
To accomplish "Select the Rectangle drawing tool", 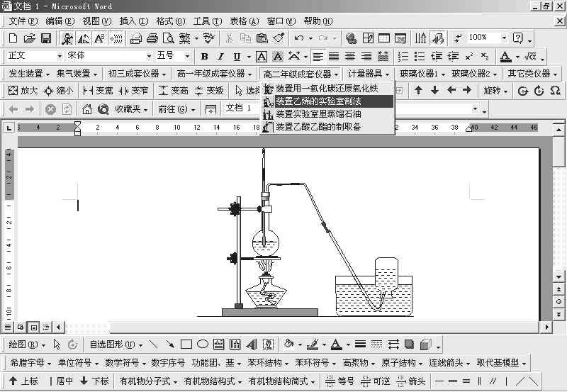I will tap(186, 345).
